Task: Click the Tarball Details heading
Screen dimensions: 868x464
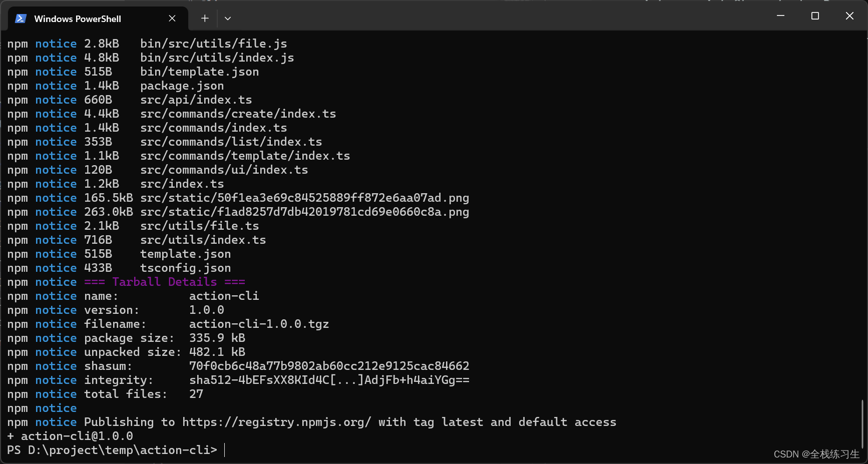Action: point(164,282)
